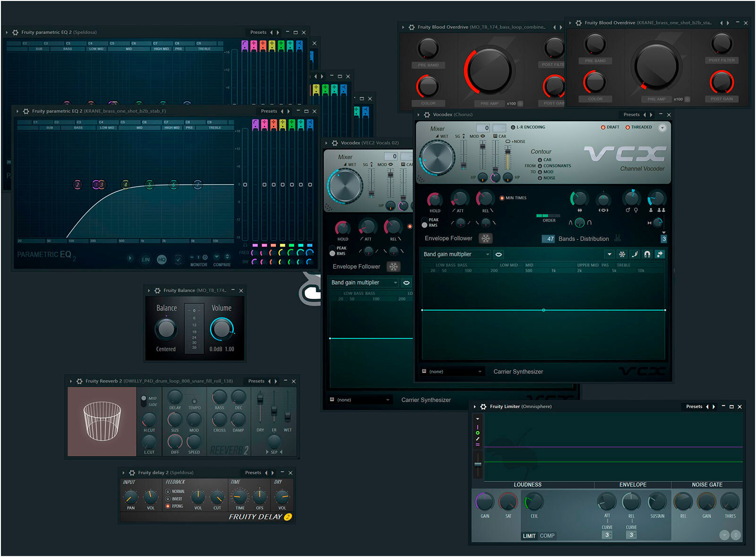Select the LIMIT tab in Fruity Limiter
Screen dimensions: 756x557
pos(529,536)
